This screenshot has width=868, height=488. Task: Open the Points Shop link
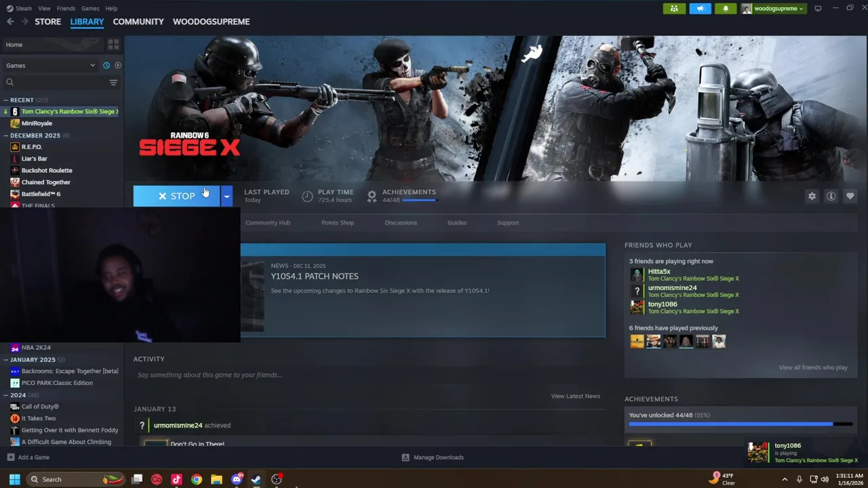[x=338, y=222]
